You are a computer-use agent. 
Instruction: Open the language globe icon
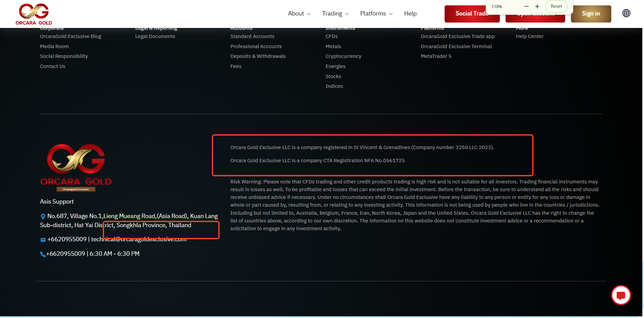pyautogui.click(x=626, y=13)
